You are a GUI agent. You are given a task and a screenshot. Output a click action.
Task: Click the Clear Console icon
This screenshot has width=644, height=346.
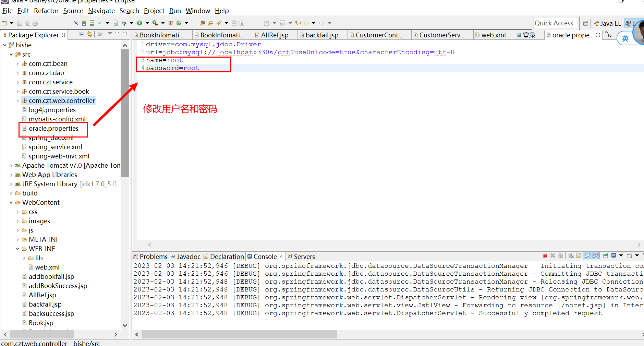pos(571,256)
